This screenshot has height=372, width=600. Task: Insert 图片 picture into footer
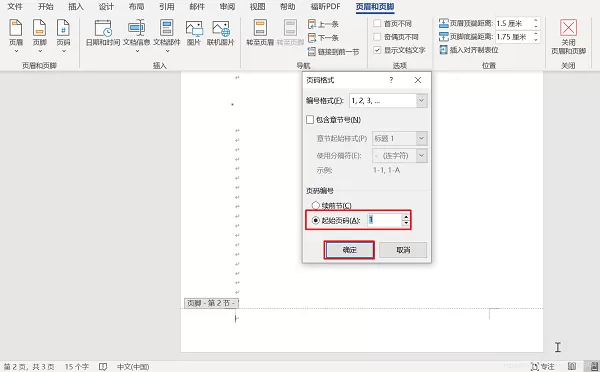[194, 33]
